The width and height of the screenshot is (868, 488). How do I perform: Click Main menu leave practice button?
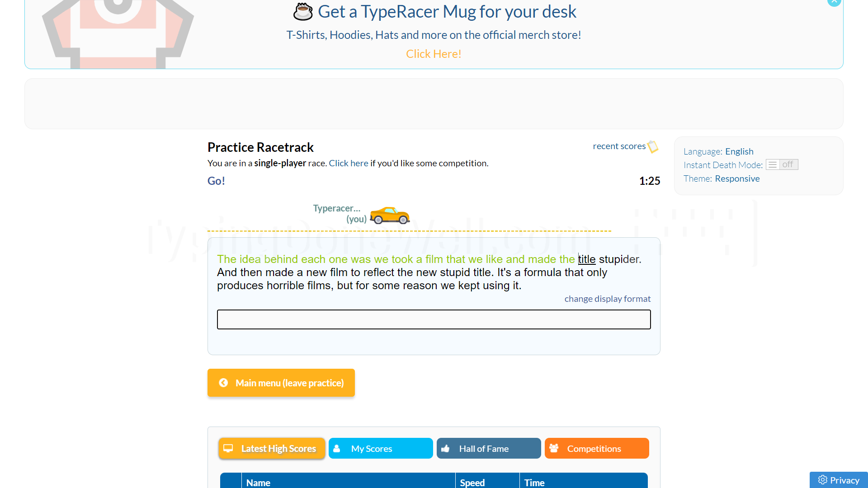tap(281, 383)
